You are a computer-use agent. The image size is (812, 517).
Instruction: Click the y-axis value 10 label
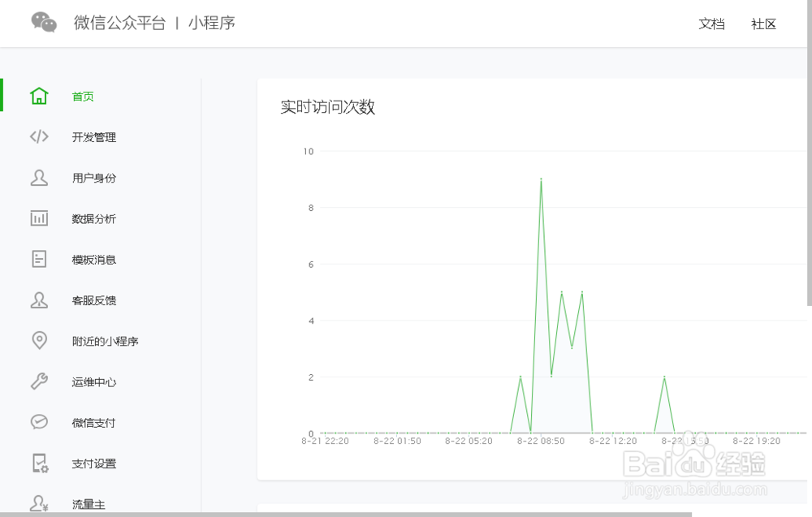point(309,152)
